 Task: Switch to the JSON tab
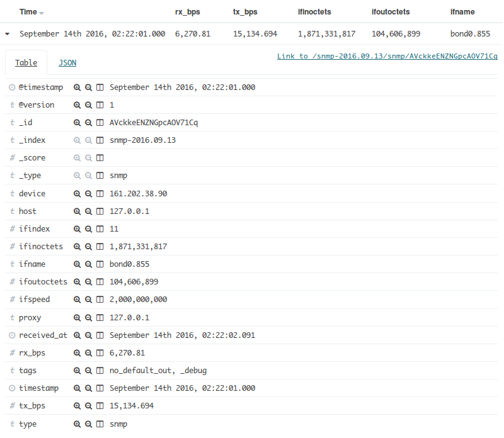[67, 63]
